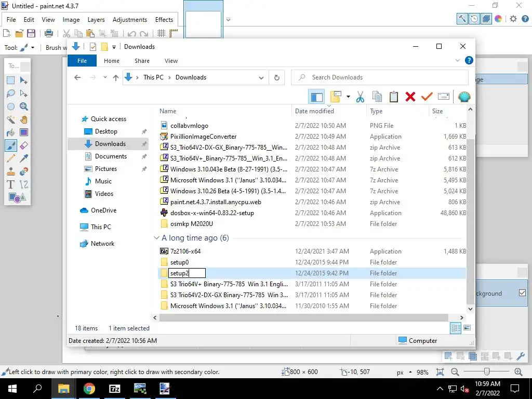Select the Pan hand tool in paint.net
Image resolution: width=532 pixels, height=399 pixels.
[24, 119]
